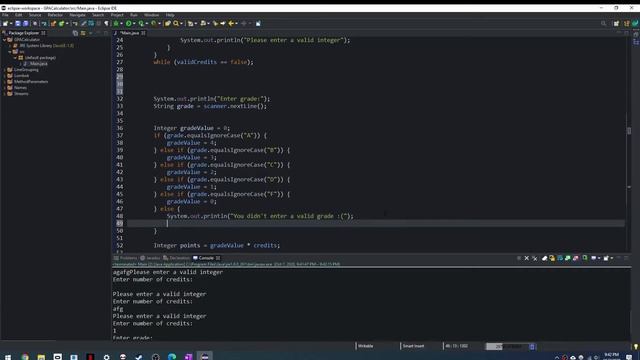Image resolution: width=640 pixels, height=360 pixels.
Task: Open Microsoft Edge from the taskbar
Action: click(x=172, y=357)
